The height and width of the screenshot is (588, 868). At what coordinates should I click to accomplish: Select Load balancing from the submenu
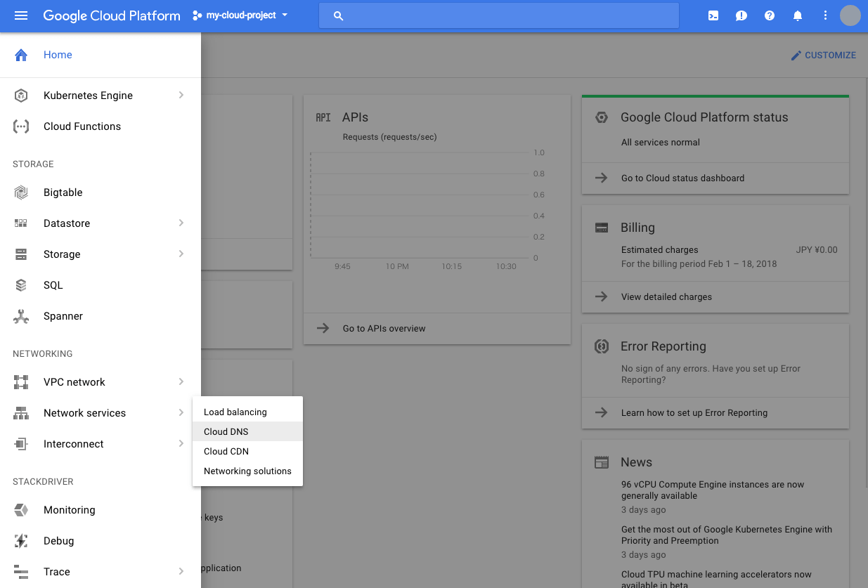(x=247, y=412)
